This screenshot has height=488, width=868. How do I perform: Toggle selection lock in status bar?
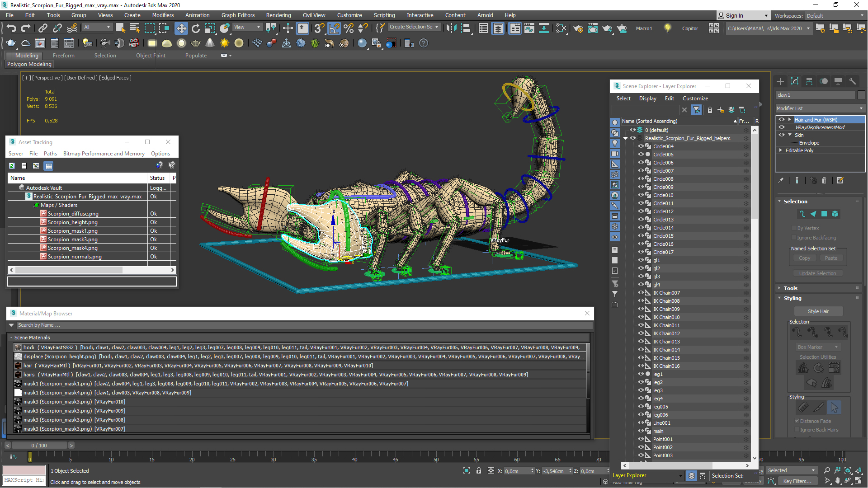pyautogui.click(x=479, y=471)
